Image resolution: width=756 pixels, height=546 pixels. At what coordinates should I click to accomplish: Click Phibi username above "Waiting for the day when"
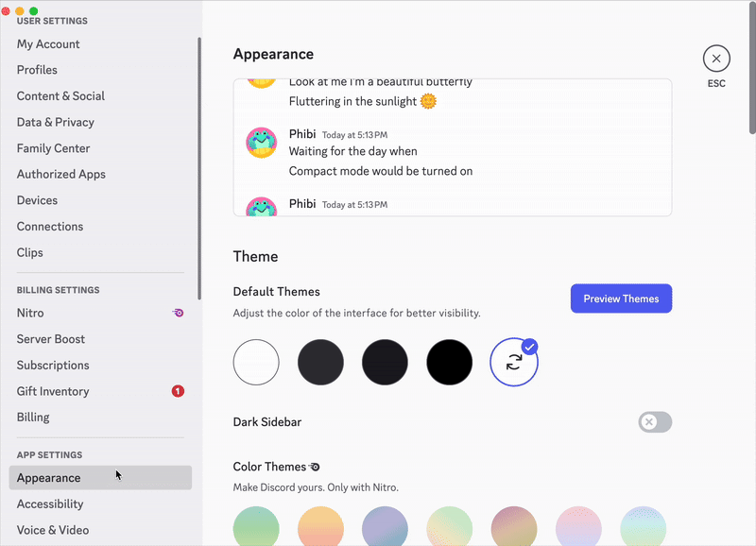click(302, 134)
